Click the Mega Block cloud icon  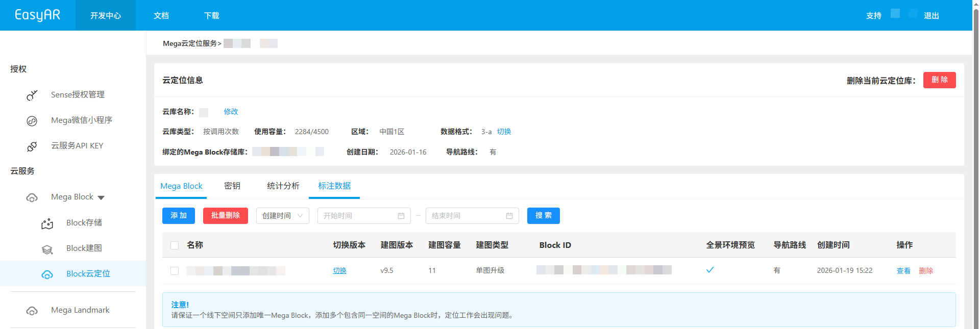(32, 197)
